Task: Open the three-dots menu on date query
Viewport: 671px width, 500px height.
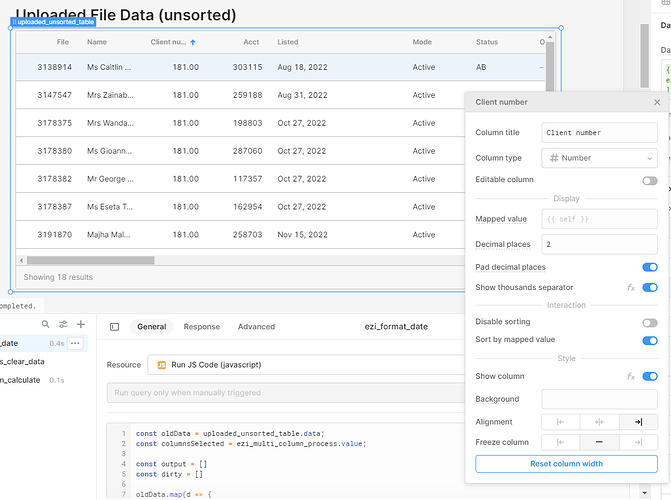Action: point(75,343)
